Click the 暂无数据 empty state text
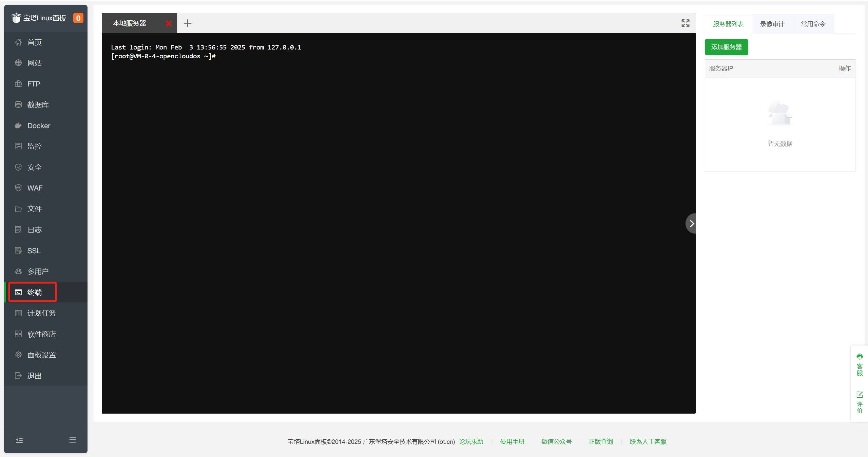 tap(780, 144)
